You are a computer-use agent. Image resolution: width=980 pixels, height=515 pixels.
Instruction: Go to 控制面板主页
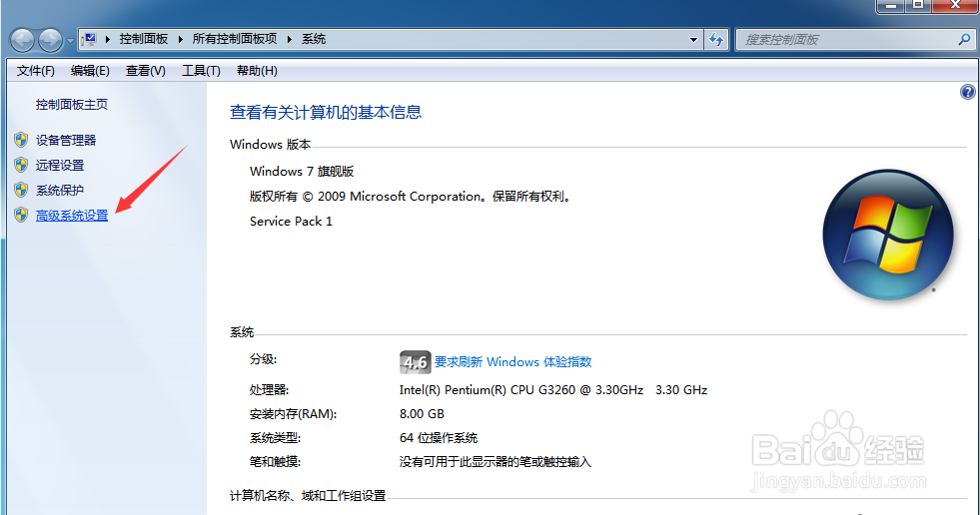point(72,104)
